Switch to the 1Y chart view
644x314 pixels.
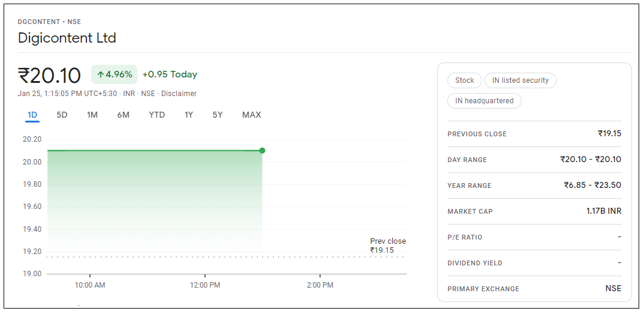(188, 115)
